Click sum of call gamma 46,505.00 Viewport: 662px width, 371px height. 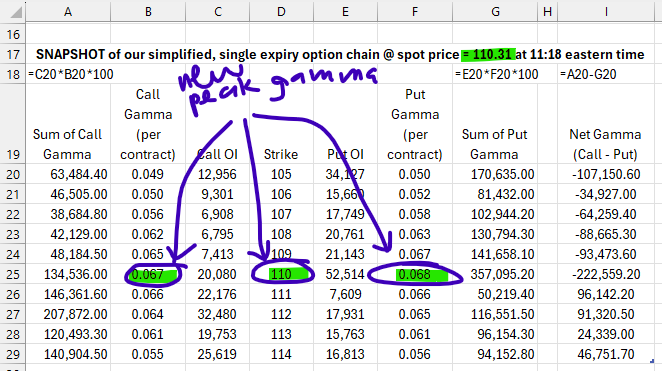tap(79, 194)
